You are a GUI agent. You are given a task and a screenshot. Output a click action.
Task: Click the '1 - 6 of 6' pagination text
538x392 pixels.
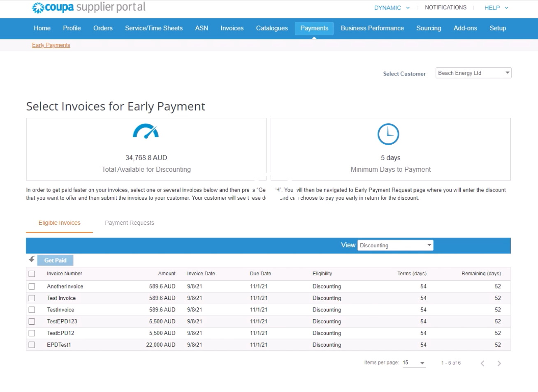[451, 363]
